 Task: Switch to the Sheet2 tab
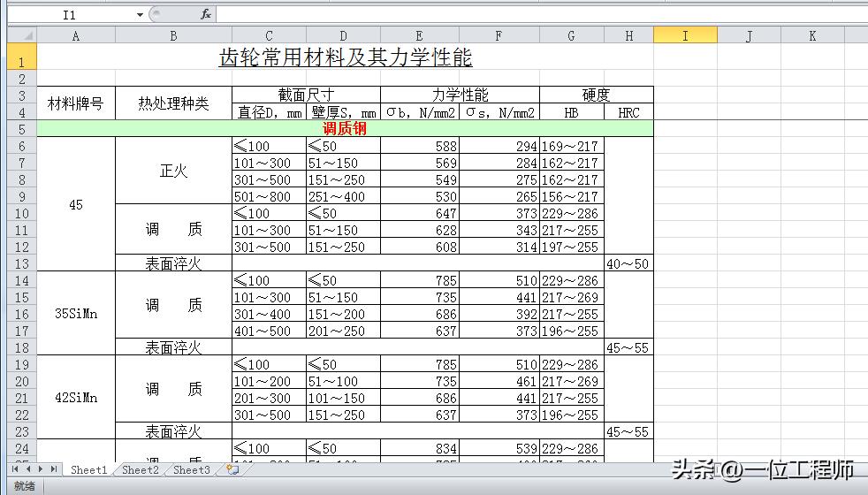tap(140, 469)
